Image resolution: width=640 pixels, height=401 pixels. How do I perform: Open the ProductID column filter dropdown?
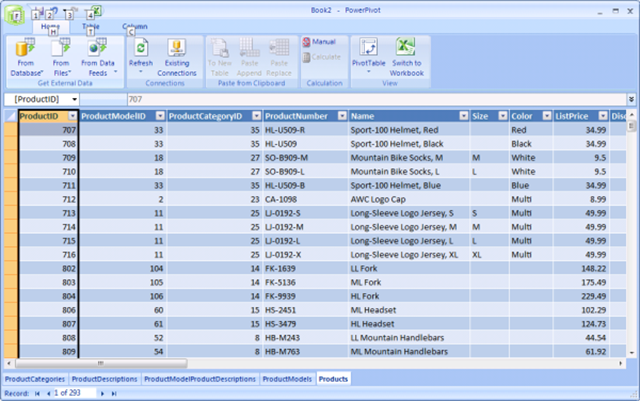click(69, 116)
